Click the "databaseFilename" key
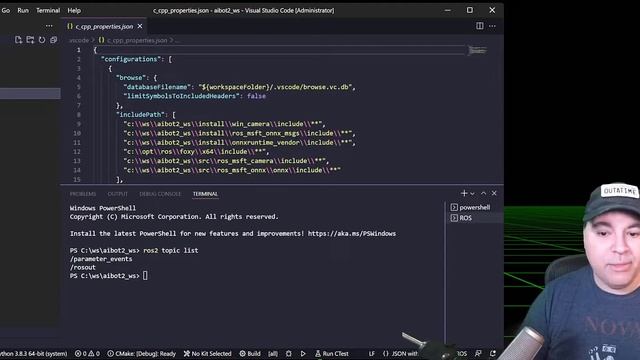 click(157, 87)
